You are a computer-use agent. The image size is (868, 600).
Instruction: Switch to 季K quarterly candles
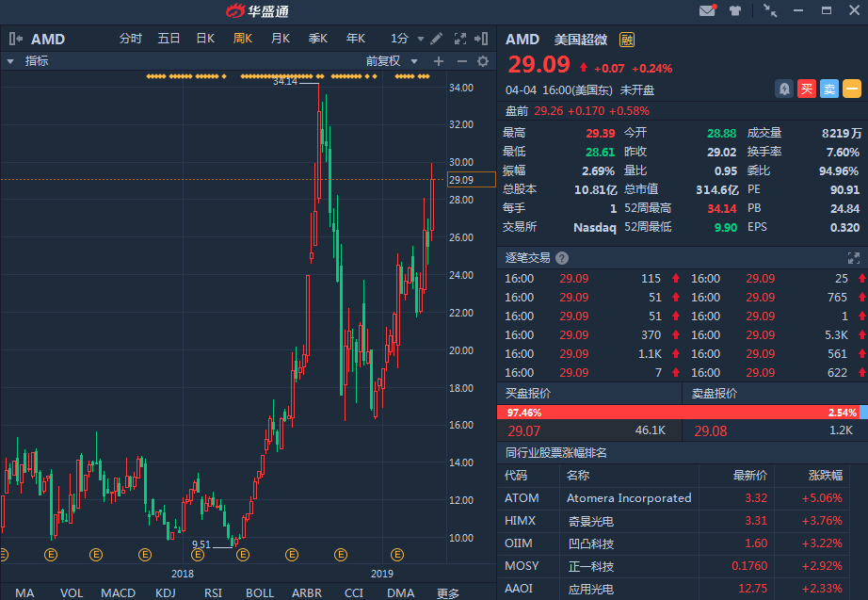[x=318, y=39]
